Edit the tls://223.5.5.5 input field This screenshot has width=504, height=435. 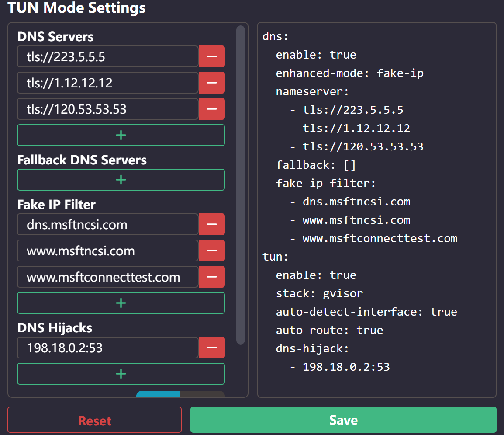(108, 56)
